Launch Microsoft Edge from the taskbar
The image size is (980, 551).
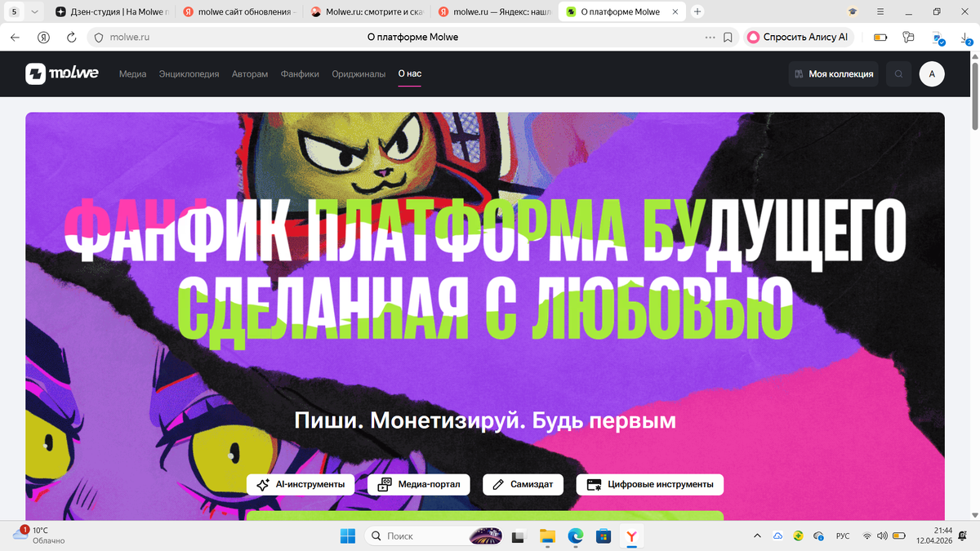[x=576, y=536]
